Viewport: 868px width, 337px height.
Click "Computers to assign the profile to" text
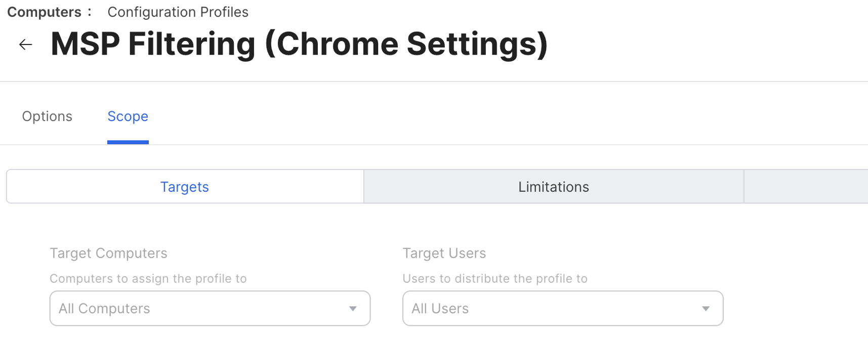148,279
